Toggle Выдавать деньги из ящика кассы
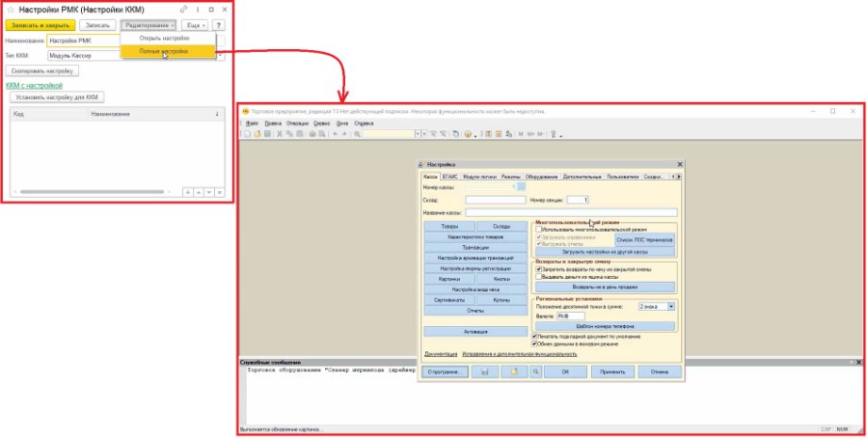 539,277
